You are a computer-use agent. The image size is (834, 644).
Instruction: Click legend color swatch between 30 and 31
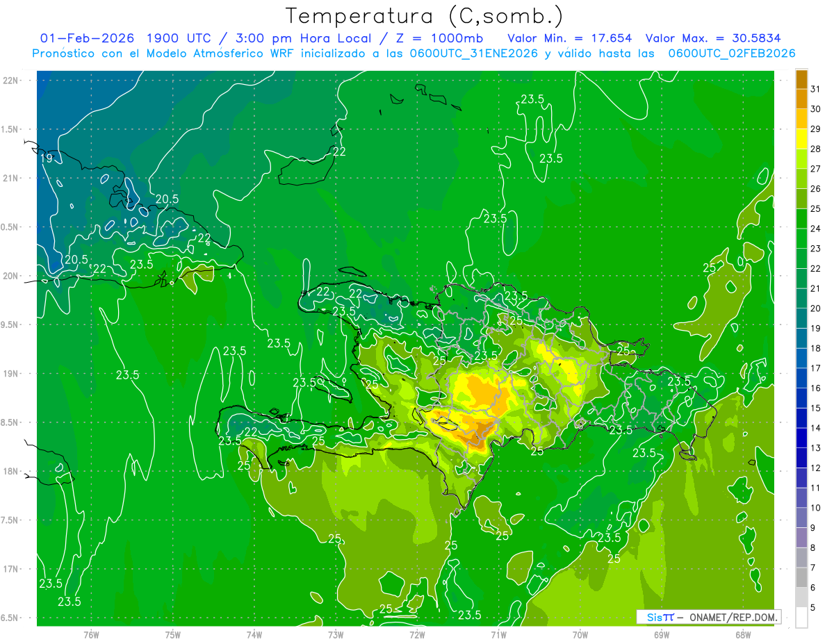(801, 99)
